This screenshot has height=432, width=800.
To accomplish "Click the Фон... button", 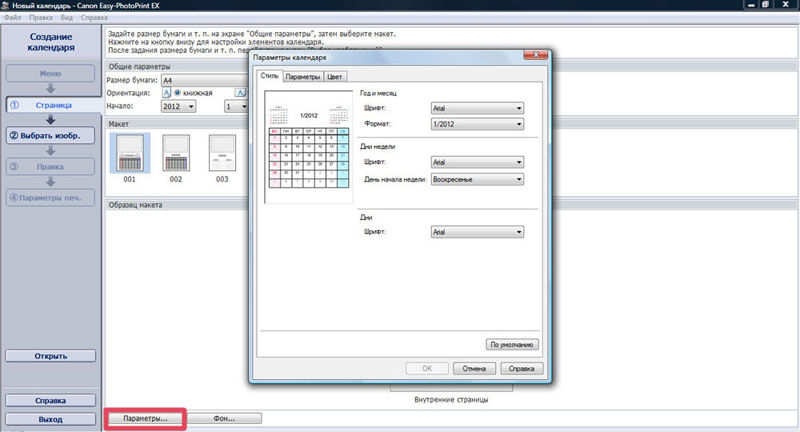I will pyautogui.click(x=224, y=418).
